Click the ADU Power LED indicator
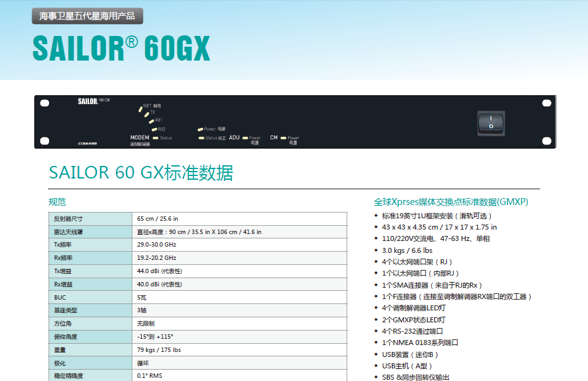The height and width of the screenshot is (381, 588). click(245, 138)
